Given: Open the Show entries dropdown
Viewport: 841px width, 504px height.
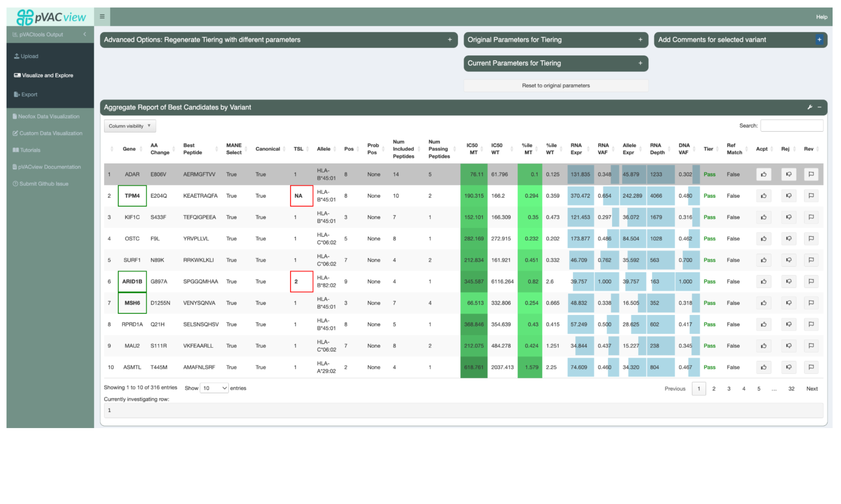Looking at the screenshot, I should tap(214, 388).
